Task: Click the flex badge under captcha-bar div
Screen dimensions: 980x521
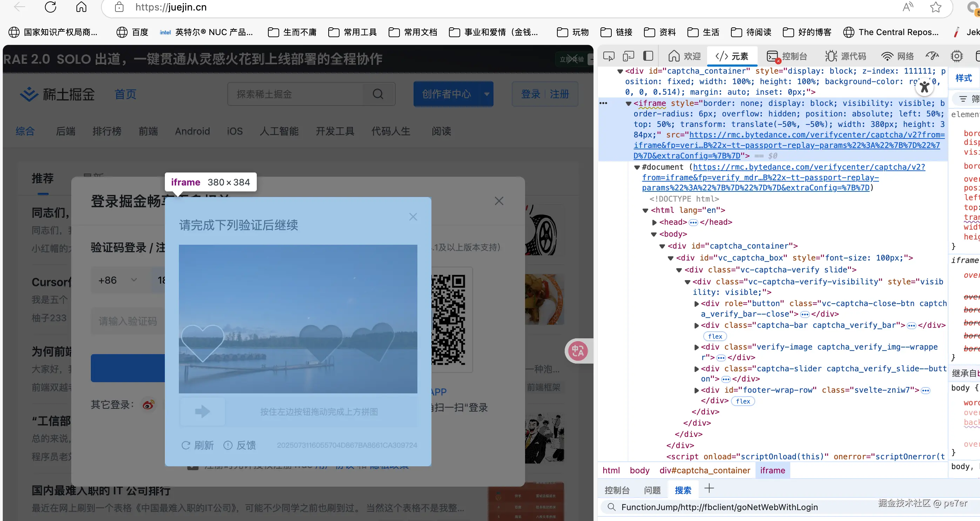Action: (x=715, y=336)
